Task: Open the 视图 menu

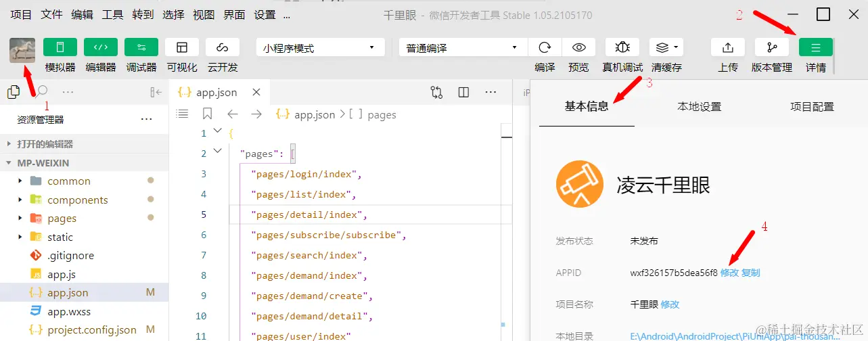Action: click(x=204, y=14)
